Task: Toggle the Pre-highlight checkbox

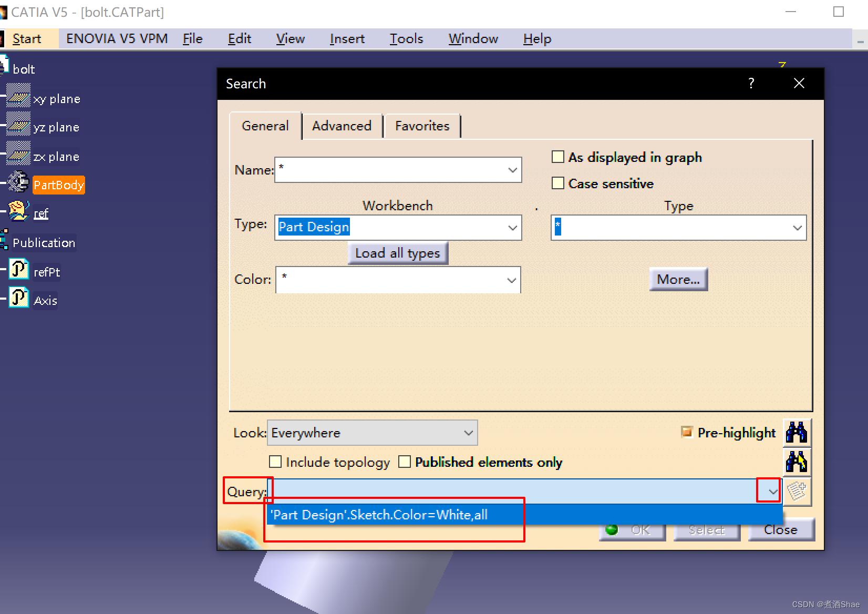Action: pos(687,432)
